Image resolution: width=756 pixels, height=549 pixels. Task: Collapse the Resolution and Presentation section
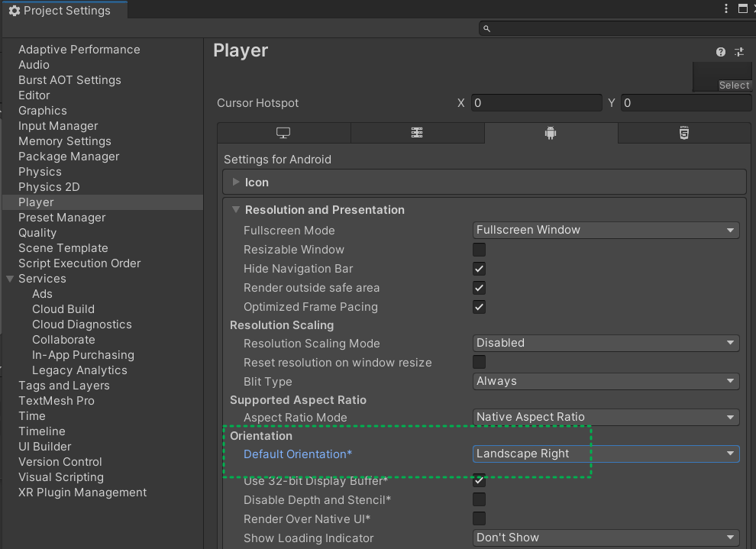(236, 210)
